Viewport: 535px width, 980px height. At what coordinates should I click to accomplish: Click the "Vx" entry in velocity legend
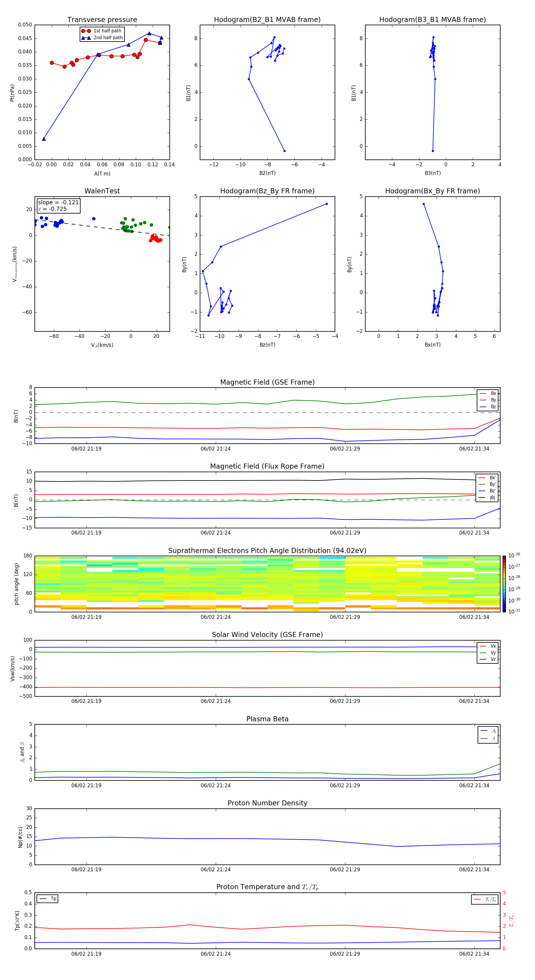tap(488, 647)
